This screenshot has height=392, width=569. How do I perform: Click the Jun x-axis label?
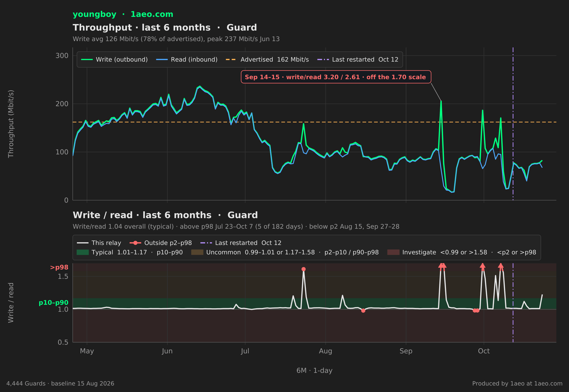(167, 351)
